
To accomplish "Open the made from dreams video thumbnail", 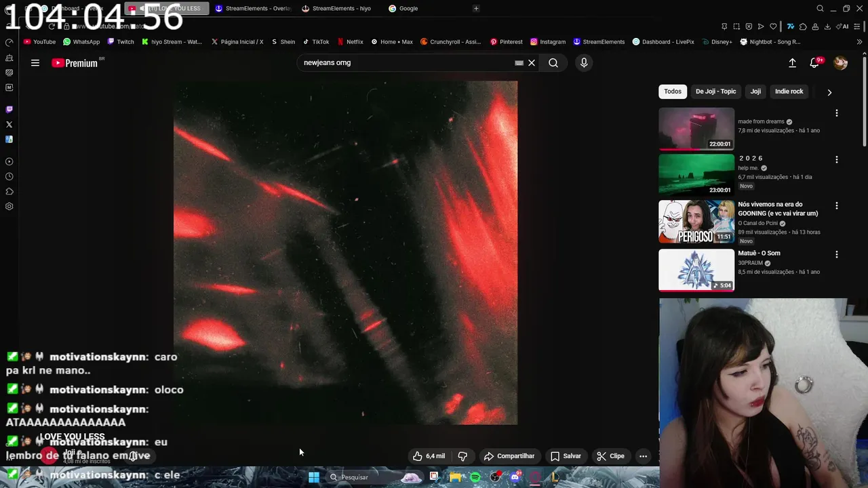I will [x=696, y=129].
